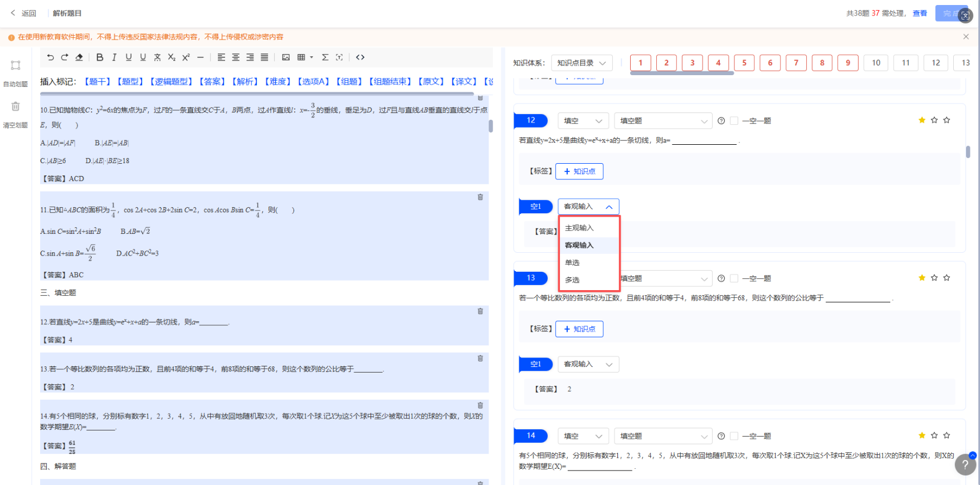This screenshot has width=980, height=485.
Task: Check 一空一题 for question 13
Action: (734, 278)
